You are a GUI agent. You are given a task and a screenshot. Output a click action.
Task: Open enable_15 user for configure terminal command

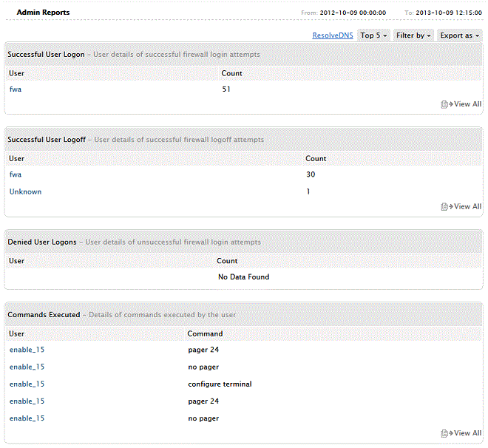[x=27, y=384]
